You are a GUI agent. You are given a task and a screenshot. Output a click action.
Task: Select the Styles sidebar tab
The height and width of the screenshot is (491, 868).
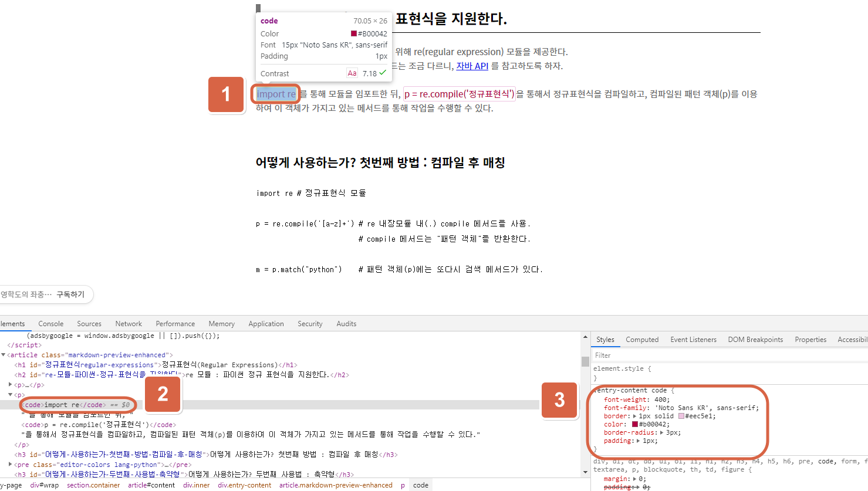(x=605, y=340)
